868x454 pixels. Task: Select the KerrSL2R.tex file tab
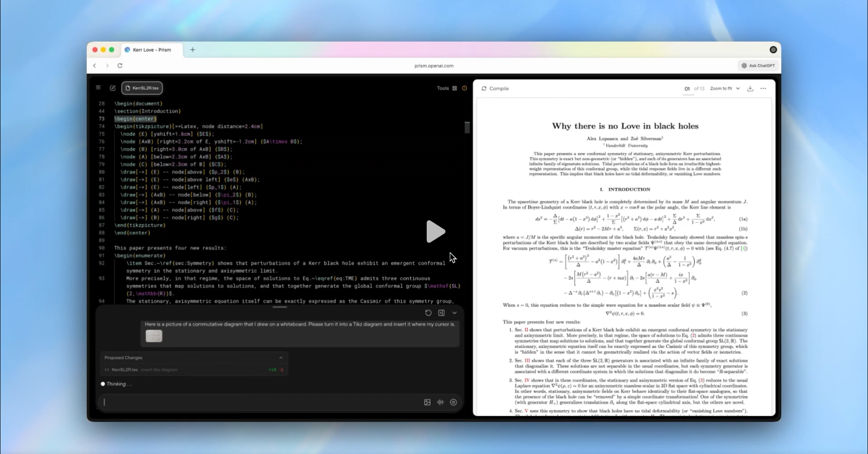tap(142, 88)
